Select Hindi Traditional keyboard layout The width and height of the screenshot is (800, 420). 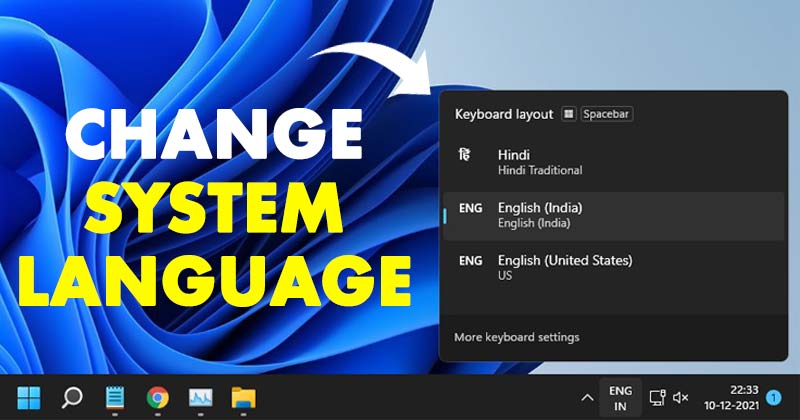point(613,162)
